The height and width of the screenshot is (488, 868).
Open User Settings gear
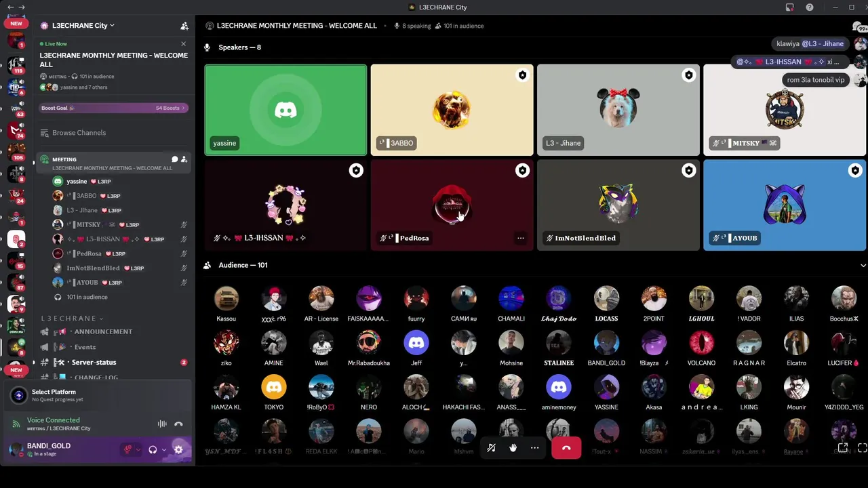click(178, 449)
